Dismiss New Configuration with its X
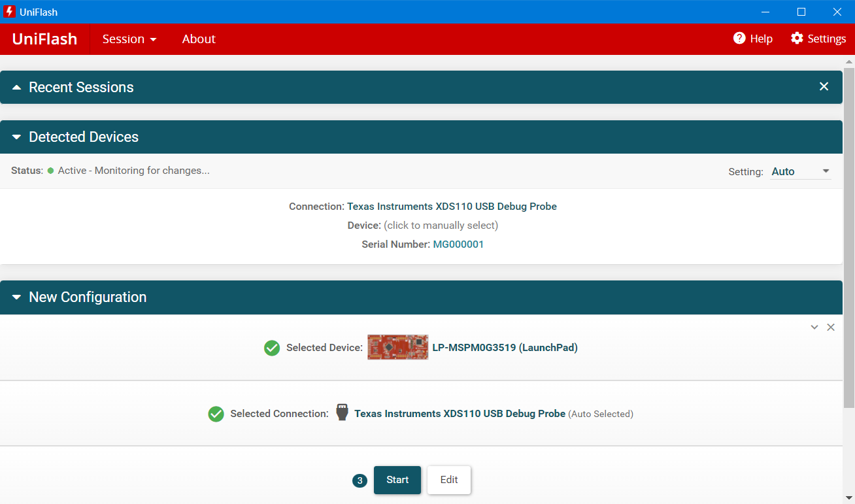Image resolution: width=855 pixels, height=504 pixels. tap(831, 327)
